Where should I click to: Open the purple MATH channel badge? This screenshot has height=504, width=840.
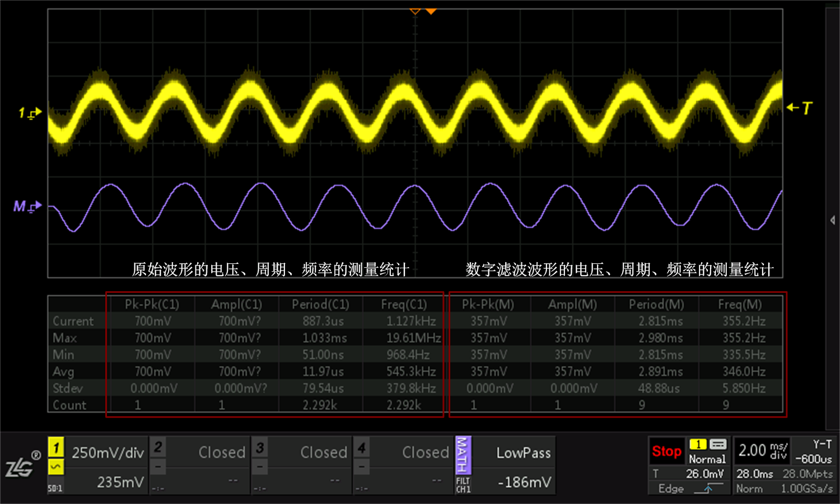(463, 455)
